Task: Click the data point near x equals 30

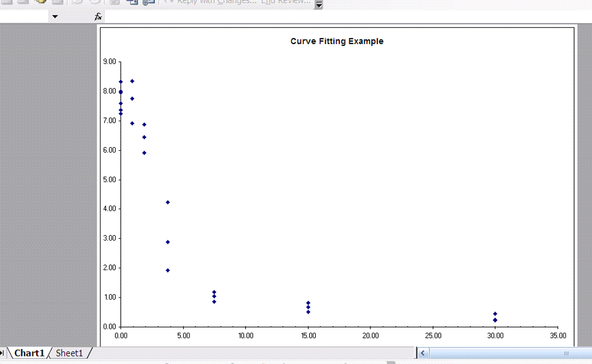Action: tap(495, 313)
